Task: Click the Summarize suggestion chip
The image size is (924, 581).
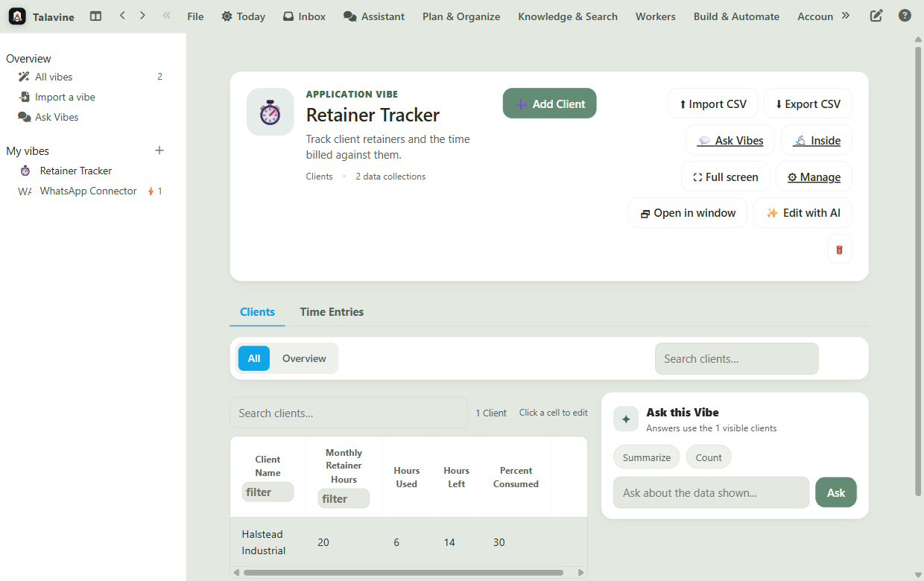Action: pos(646,457)
